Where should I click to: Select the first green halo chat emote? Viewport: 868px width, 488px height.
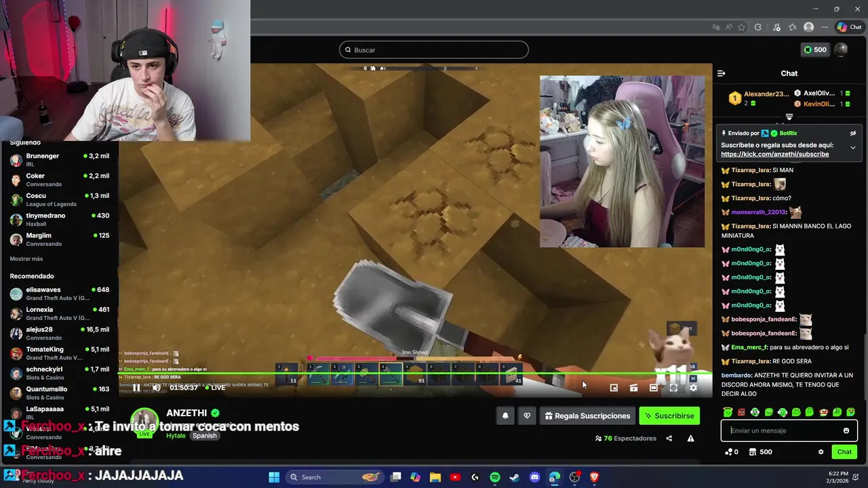(x=728, y=412)
